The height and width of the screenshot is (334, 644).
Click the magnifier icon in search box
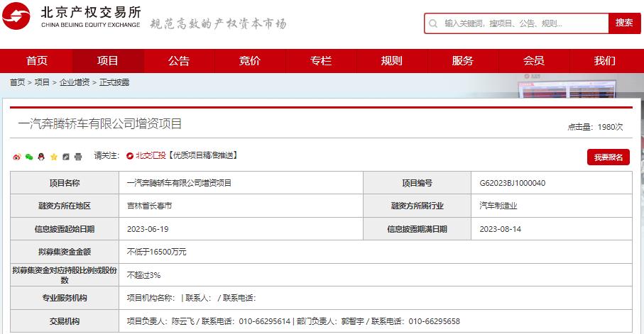(434, 23)
